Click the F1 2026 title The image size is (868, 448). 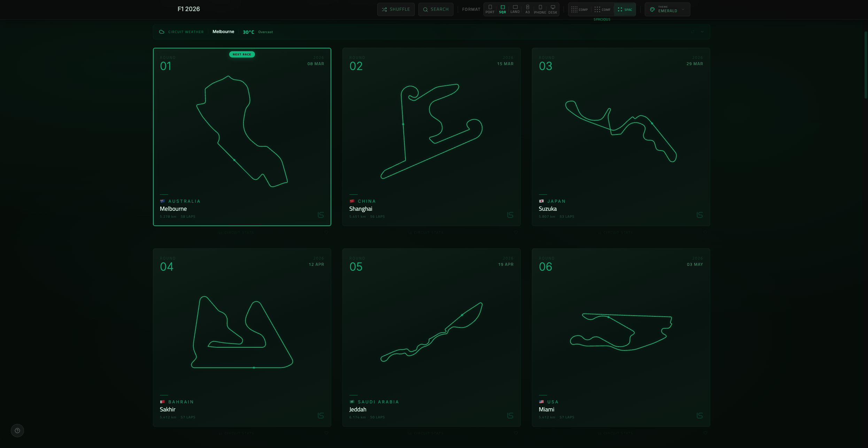(188, 9)
